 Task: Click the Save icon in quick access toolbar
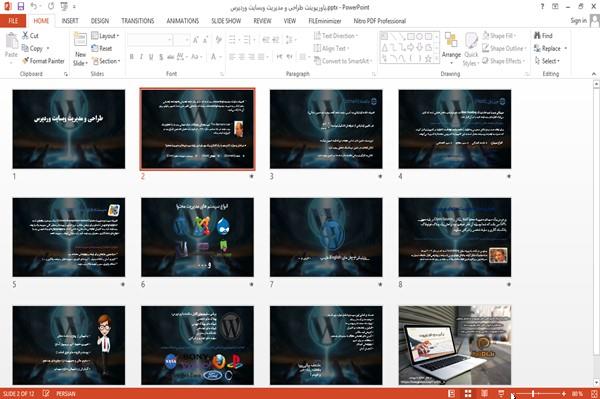pos(21,6)
